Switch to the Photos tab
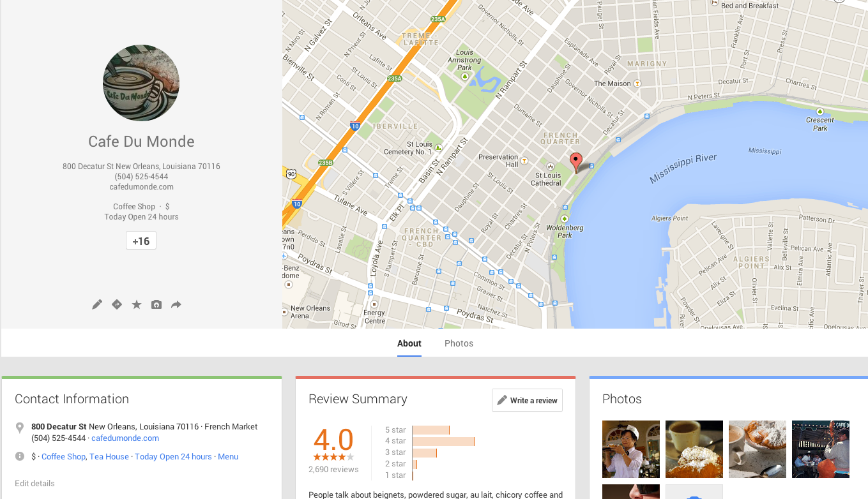Screen dimensions: 868x499 [459, 343]
